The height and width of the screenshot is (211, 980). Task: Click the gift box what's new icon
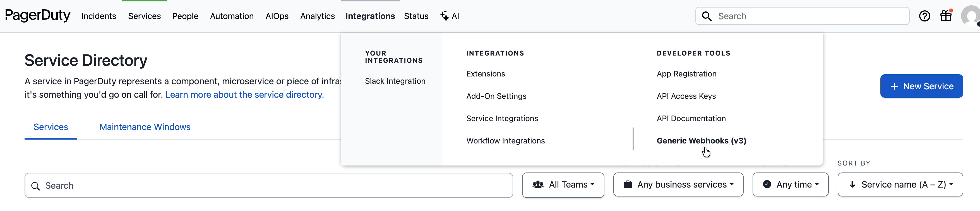[x=946, y=16]
